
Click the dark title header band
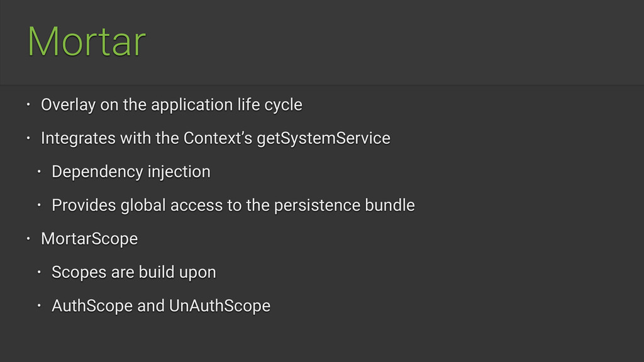tap(322, 42)
